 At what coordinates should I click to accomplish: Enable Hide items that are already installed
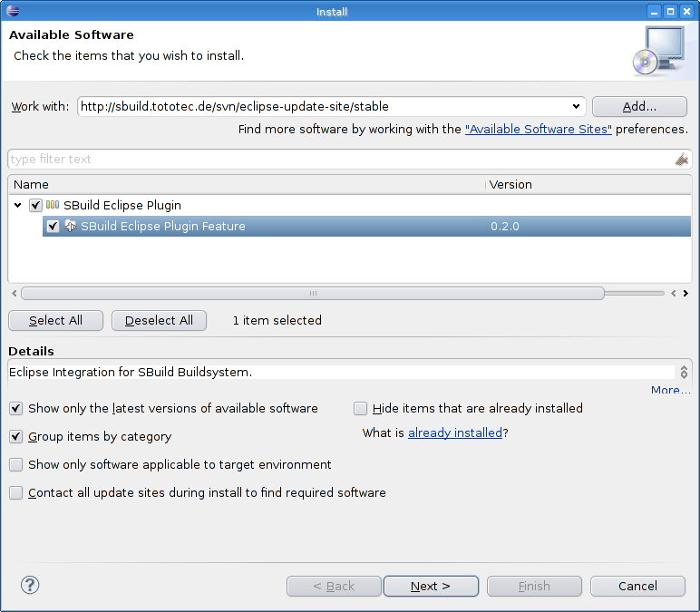tap(360, 408)
